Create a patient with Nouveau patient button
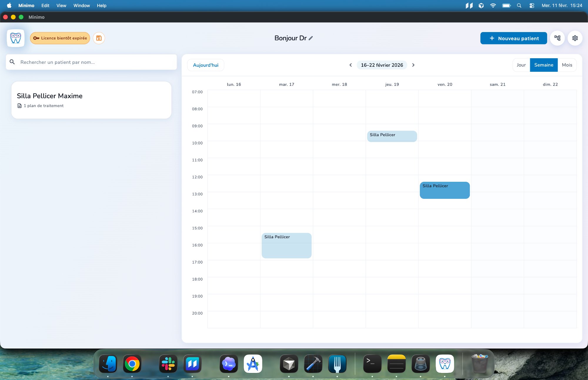Image resolution: width=588 pixels, height=380 pixels. point(514,38)
